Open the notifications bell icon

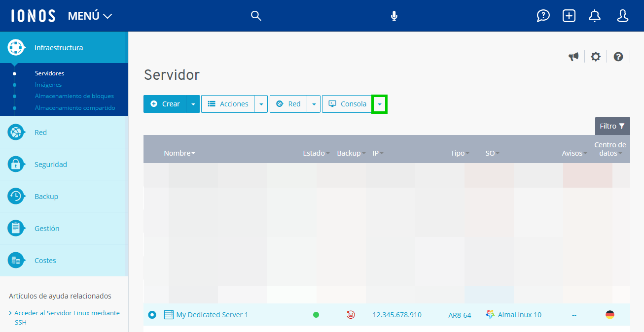pyautogui.click(x=594, y=15)
